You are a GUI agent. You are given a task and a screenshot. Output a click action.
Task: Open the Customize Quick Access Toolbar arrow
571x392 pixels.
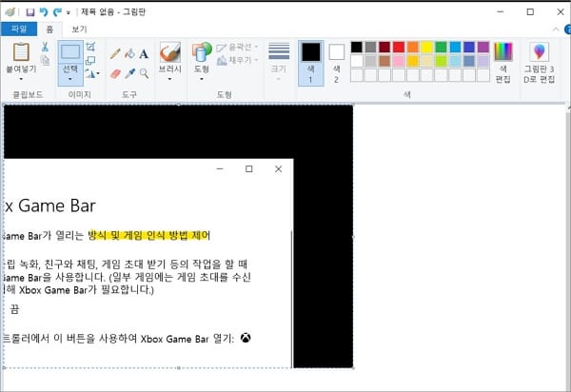[x=69, y=12]
